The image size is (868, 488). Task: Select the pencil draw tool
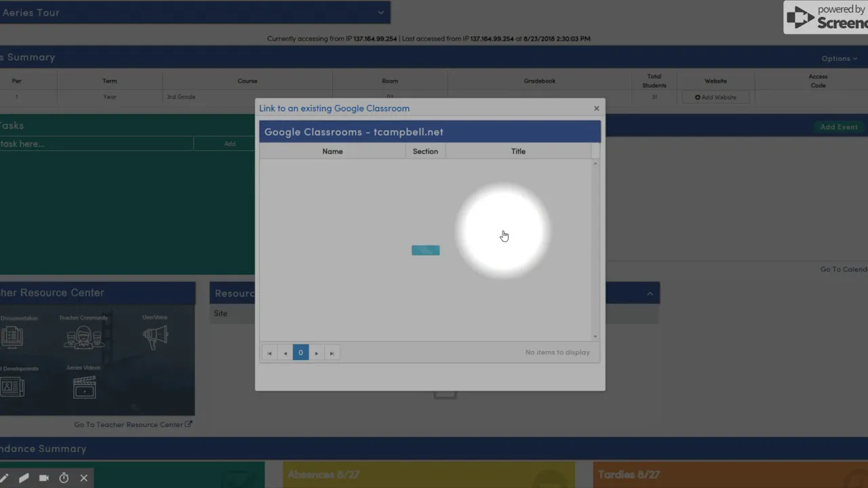coord(4,478)
